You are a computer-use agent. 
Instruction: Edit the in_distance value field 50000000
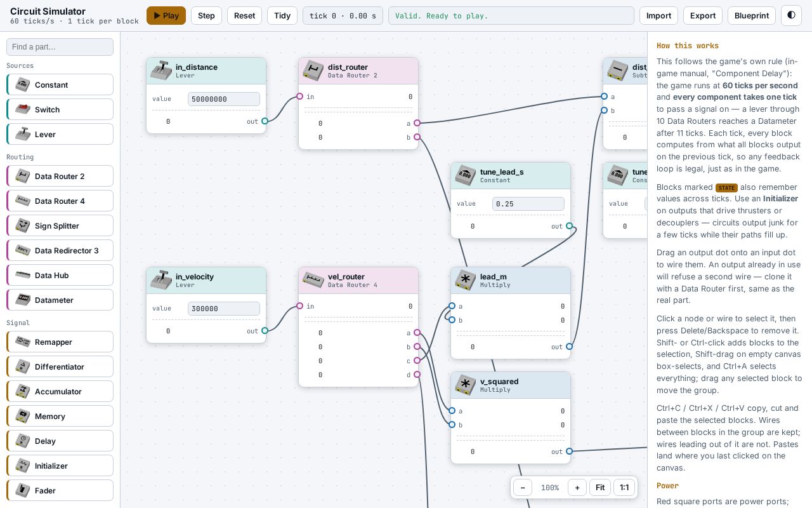tap(224, 99)
